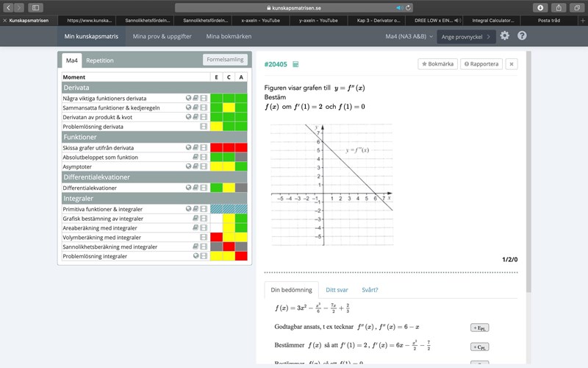The image size is (588, 368).
Task: Click the calculator icon beside #20405
Action: (x=295, y=65)
